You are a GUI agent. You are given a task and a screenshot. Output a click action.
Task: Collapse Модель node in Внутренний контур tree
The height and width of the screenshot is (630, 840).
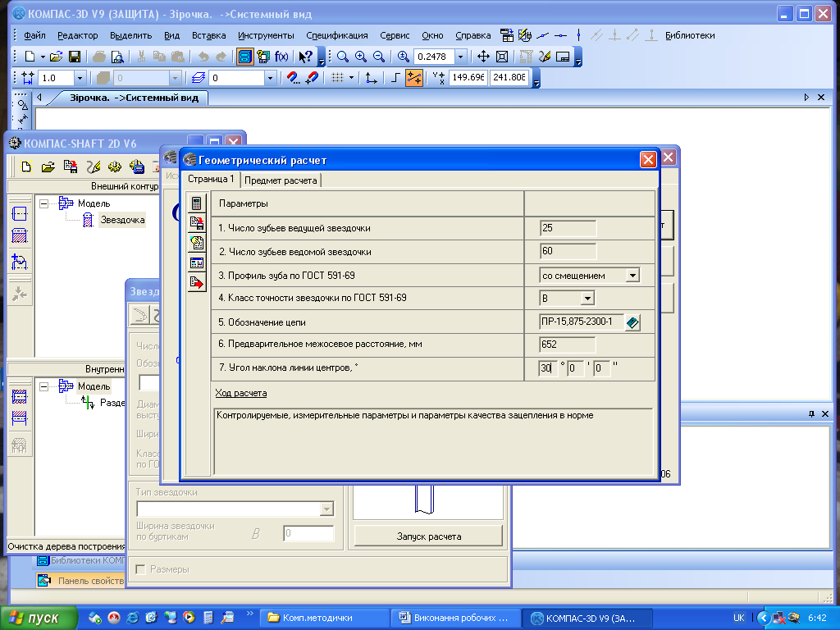(44, 386)
